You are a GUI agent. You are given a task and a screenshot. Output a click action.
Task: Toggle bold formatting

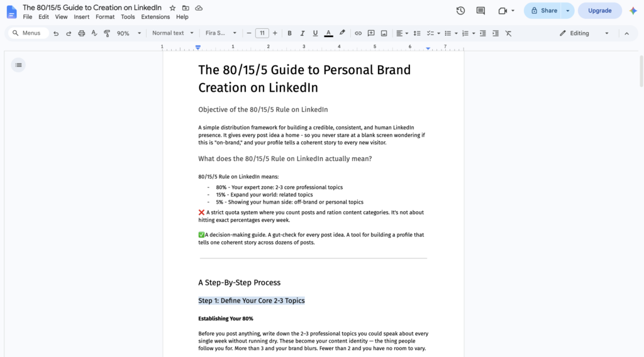point(289,33)
